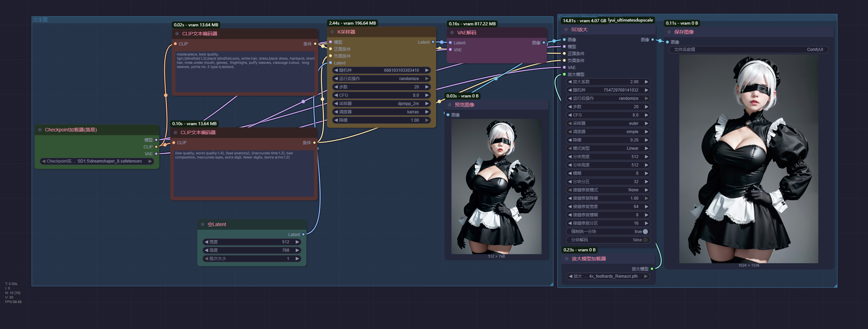
Task: Open the 模式类型 Linear dropdown in SD放大
Action: point(608,148)
